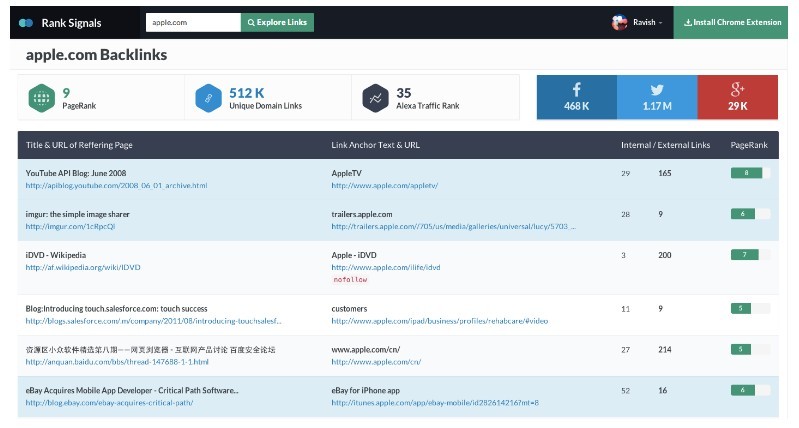Screen dimensions: 799x428
Task: Click the PageRank 5 bar for salesforce row
Action: [x=750, y=308]
